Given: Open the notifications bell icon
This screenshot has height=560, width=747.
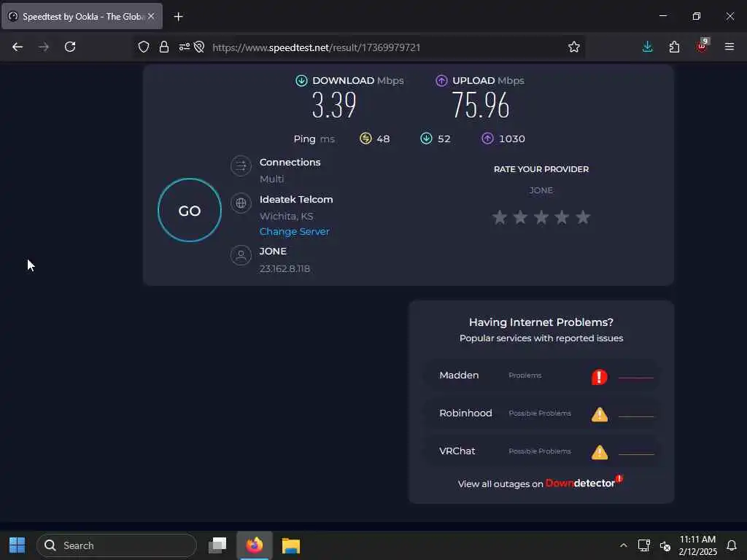Looking at the screenshot, I should pyautogui.click(x=732, y=545).
